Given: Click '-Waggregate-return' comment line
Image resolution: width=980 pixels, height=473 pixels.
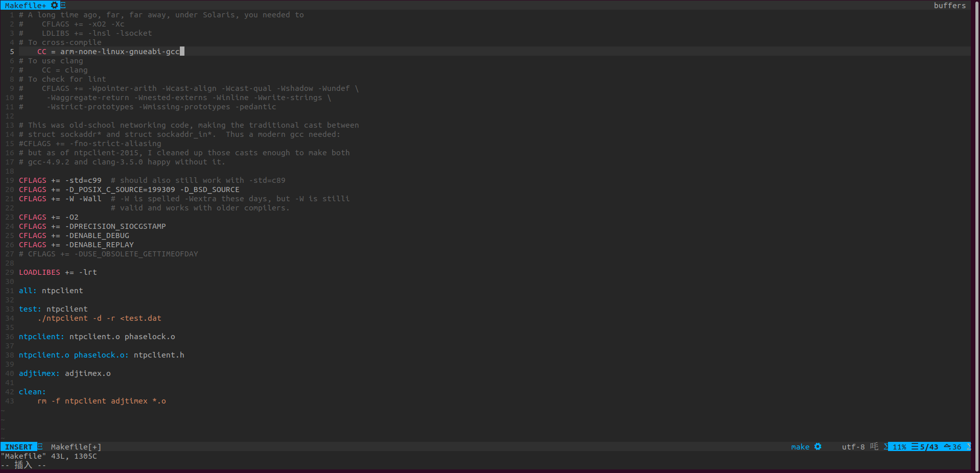Looking at the screenshot, I should (175, 97).
